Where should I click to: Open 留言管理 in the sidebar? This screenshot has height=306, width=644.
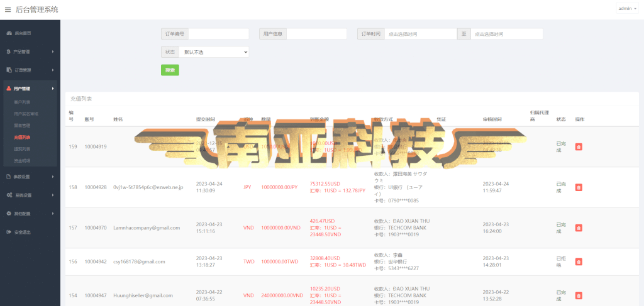(22, 126)
